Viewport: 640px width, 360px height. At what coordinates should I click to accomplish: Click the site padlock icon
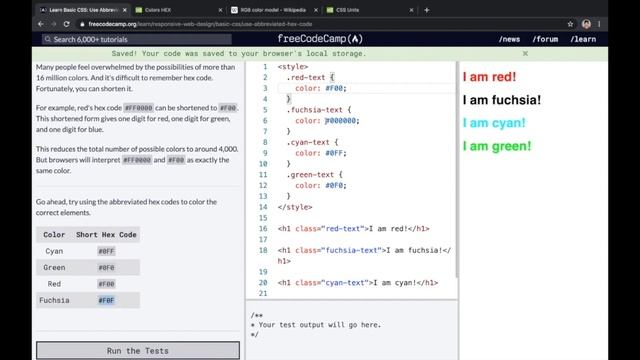click(82, 24)
